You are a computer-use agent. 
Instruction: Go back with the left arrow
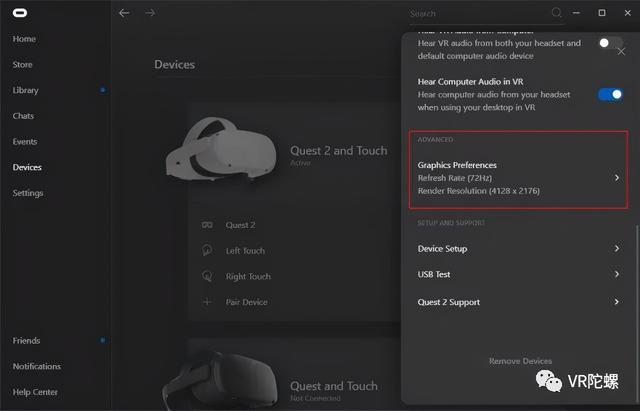pos(124,13)
